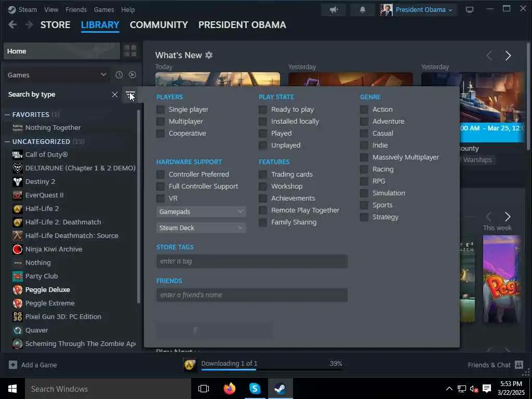
Task: Open the Steam announcements megaphone icon
Action: [x=334, y=10]
